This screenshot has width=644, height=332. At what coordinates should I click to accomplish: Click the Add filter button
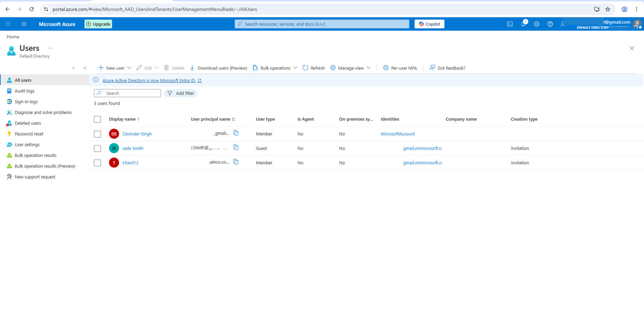tap(180, 93)
